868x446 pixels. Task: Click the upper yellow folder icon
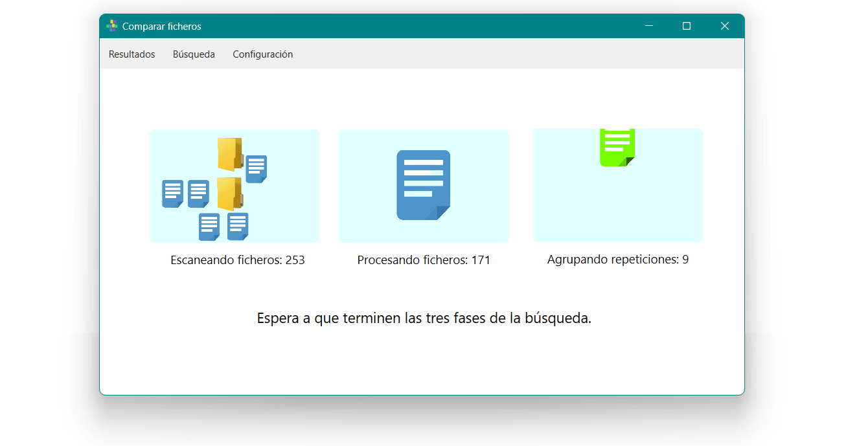[229, 154]
